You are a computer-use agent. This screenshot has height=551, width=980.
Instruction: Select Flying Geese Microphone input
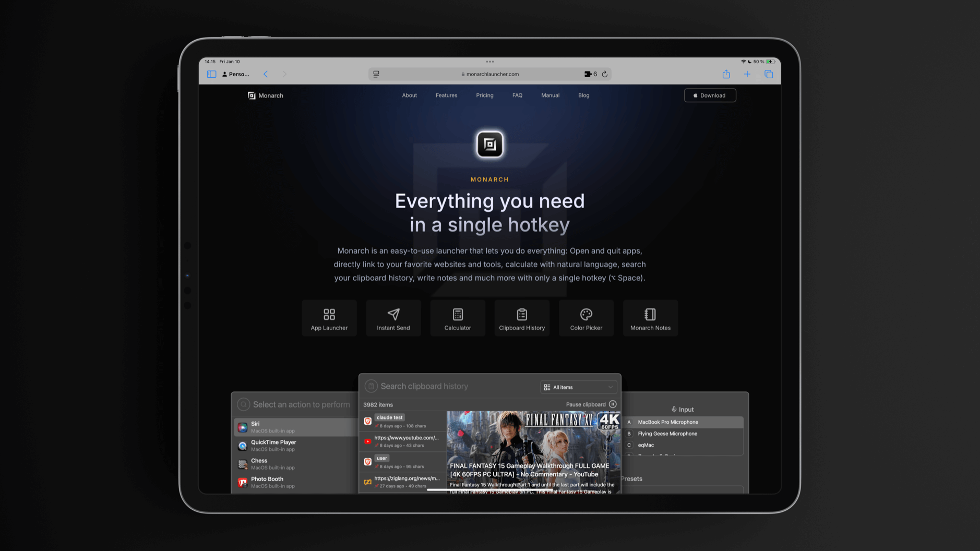coord(684,434)
